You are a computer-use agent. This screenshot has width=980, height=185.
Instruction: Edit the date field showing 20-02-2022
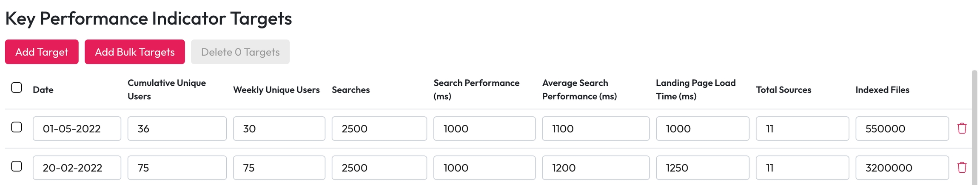click(x=77, y=168)
